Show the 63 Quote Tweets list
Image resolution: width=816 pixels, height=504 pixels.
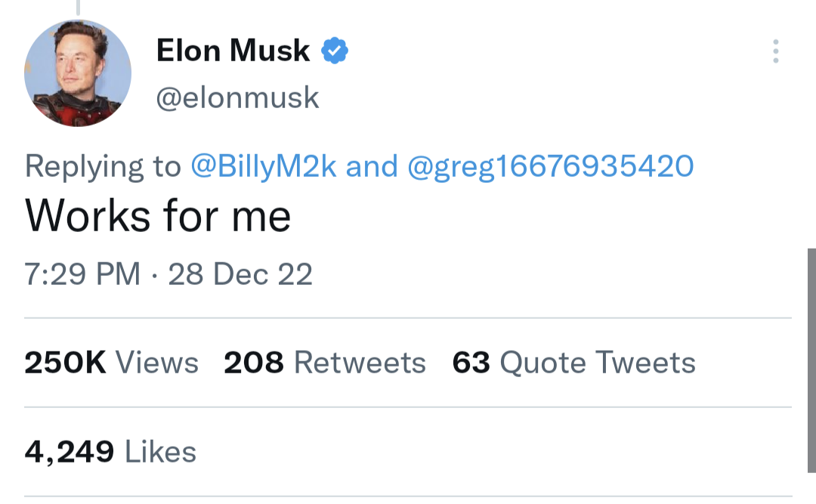pyautogui.click(x=573, y=363)
